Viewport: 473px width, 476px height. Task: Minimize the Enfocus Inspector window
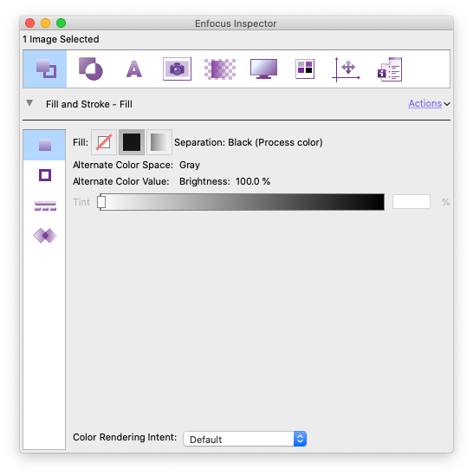click(46, 23)
